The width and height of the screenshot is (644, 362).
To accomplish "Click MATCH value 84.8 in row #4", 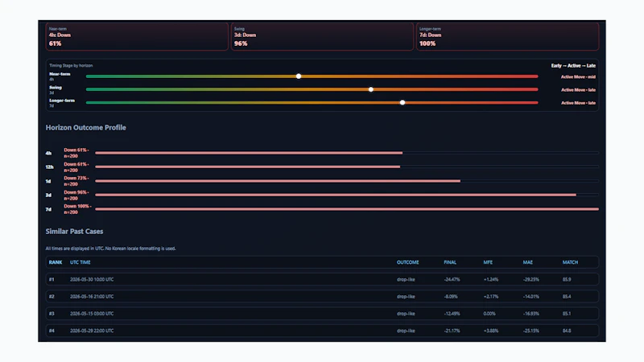I will pos(567,331).
